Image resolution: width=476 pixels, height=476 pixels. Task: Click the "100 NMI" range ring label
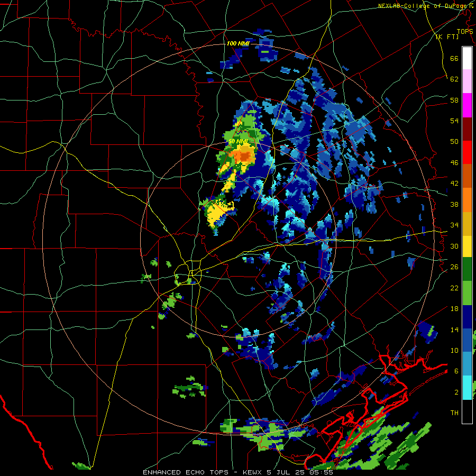(238, 44)
